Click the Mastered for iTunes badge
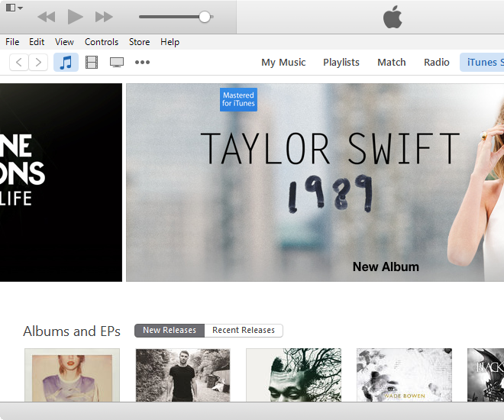The height and width of the screenshot is (420, 504). [238, 99]
